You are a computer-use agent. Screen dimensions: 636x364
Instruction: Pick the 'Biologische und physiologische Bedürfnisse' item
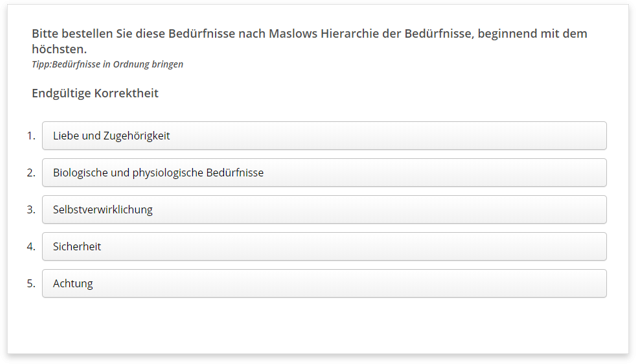324,172
